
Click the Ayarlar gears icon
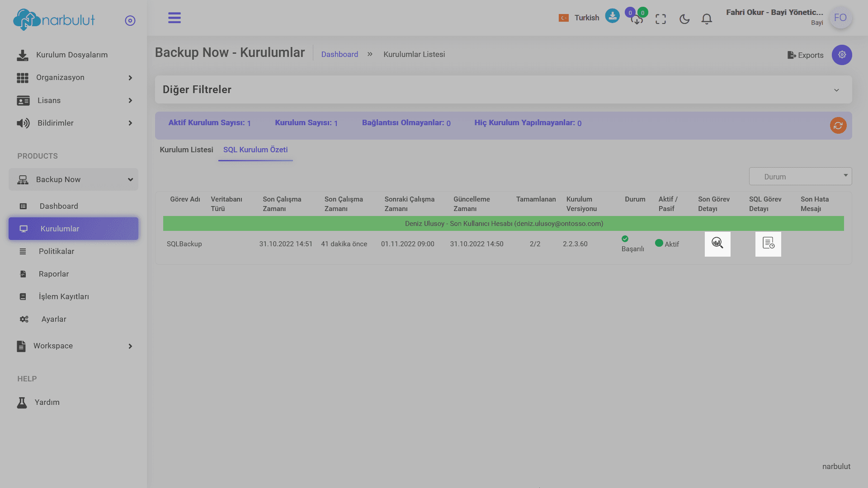pyautogui.click(x=24, y=319)
